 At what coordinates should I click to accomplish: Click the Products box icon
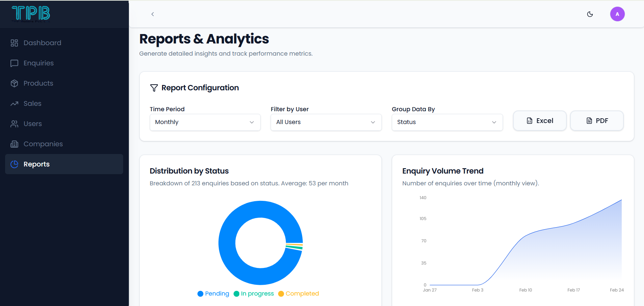pyautogui.click(x=14, y=83)
